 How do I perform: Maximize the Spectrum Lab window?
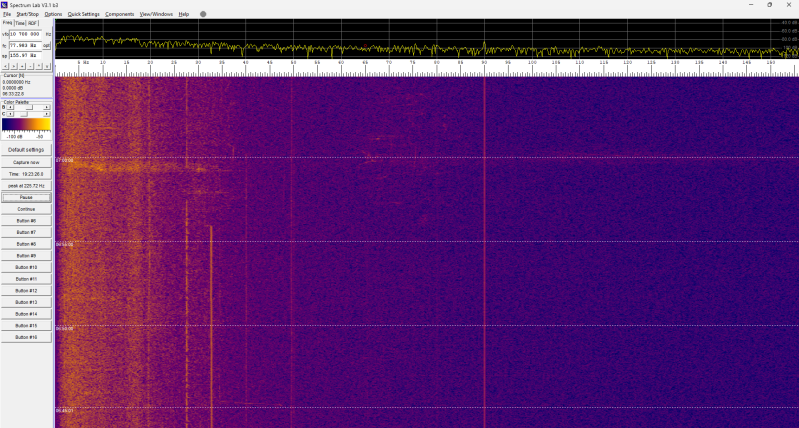tap(769, 5)
